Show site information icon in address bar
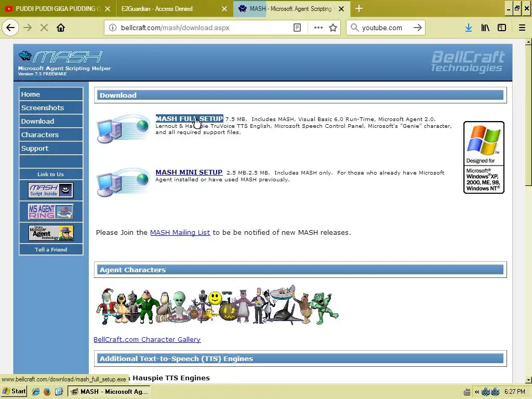The image size is (532, 399). pos(113,28)
